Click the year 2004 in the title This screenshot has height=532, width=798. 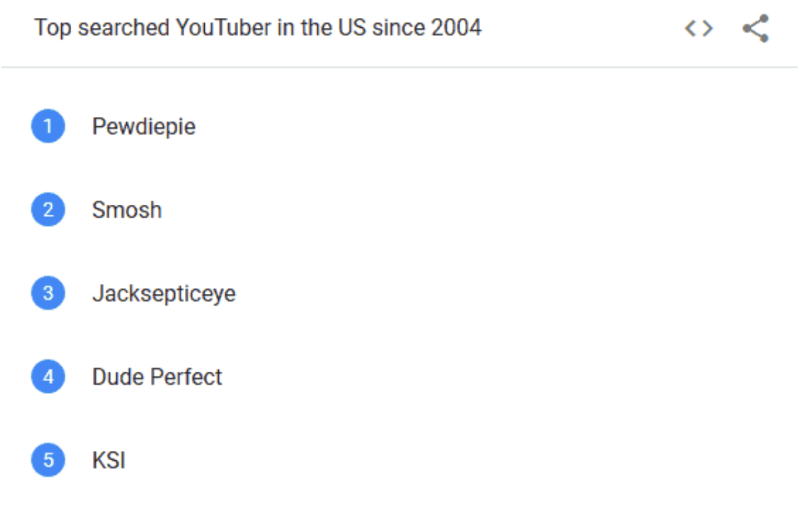click(x=456, y=29)
